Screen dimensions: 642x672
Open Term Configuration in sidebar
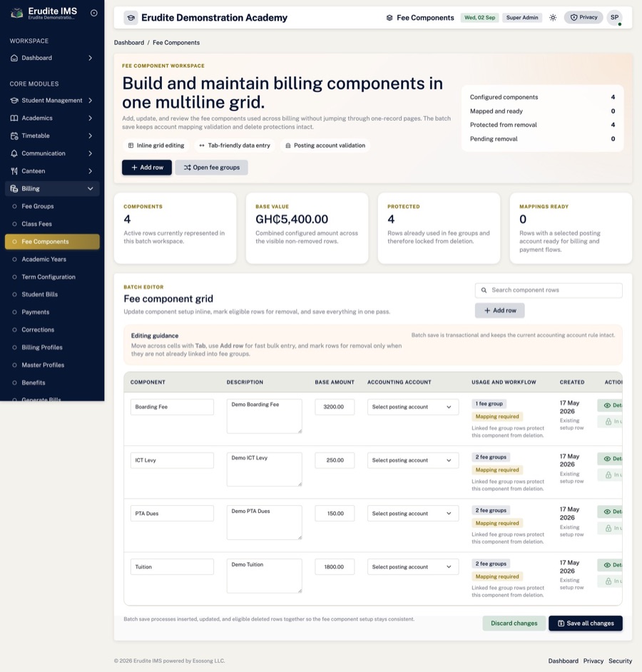coord(52,277)
